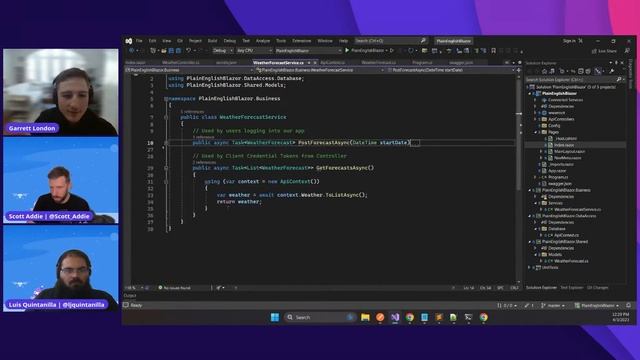
Task: Open the PlainEnglishBlazor startup project dropdown
Action: coord(308,51)
